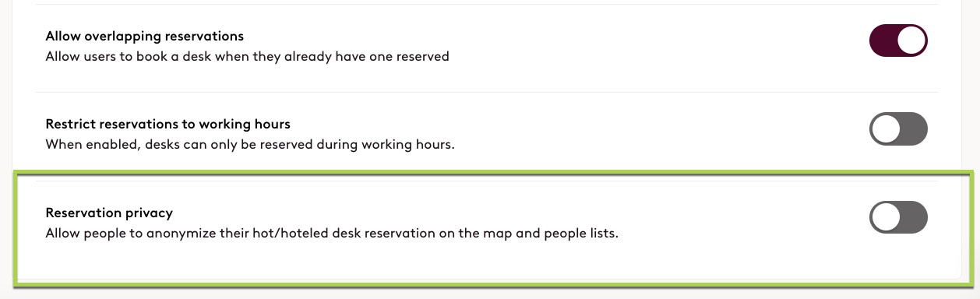
Task: Disable the Allow overlapping reservations toggle
Action: pos(898,40)
